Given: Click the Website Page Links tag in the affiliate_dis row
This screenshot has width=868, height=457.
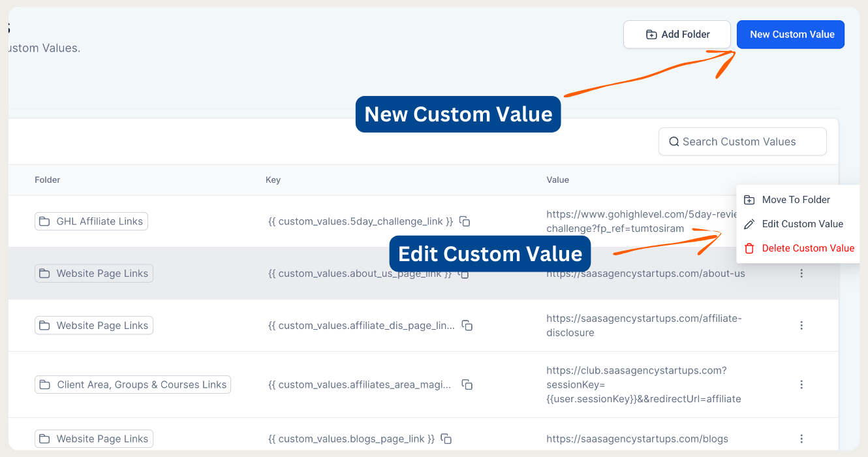Looking at the screenshot, I should (94, 325).
